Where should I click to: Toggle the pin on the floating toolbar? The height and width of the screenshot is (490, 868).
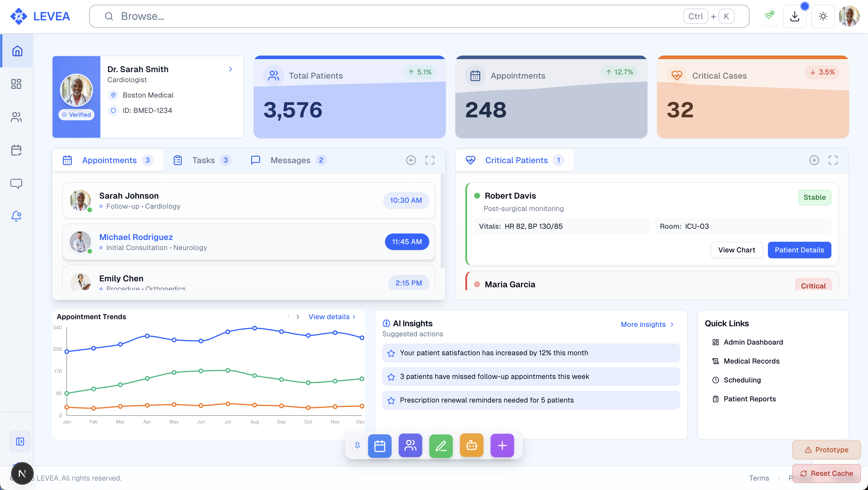click(357, 445)
